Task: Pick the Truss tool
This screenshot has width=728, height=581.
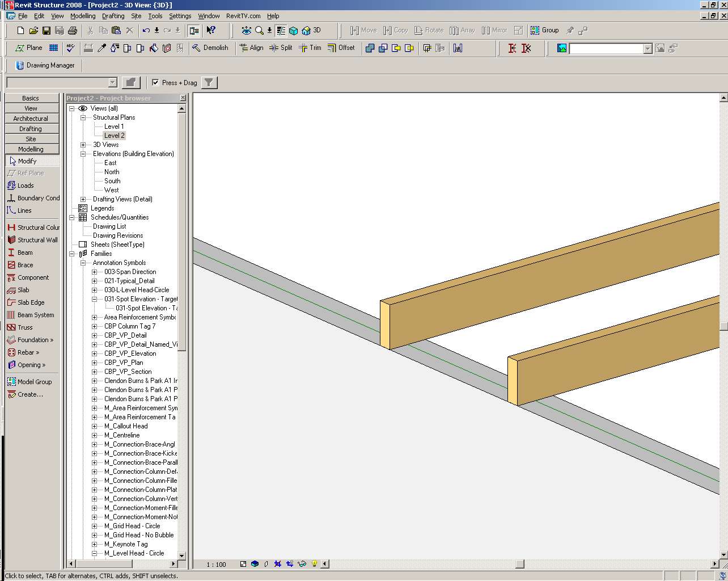Action: point(25,327)
